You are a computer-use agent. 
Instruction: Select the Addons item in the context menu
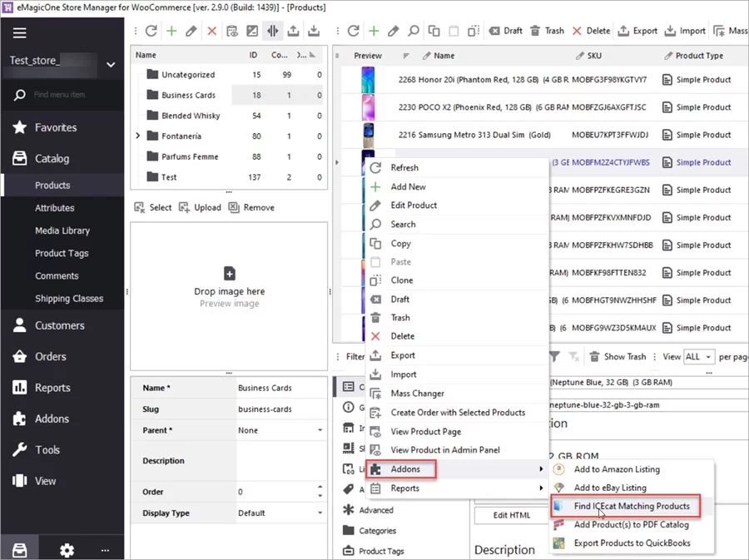(404, 468)
